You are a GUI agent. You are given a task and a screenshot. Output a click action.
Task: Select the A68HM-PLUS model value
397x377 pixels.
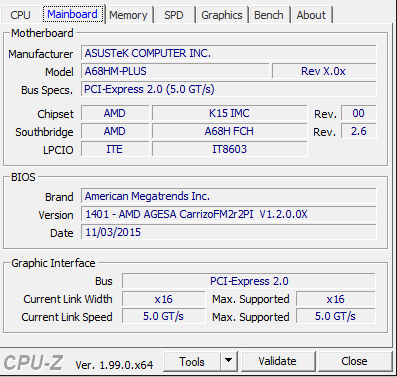coord(175,71)
